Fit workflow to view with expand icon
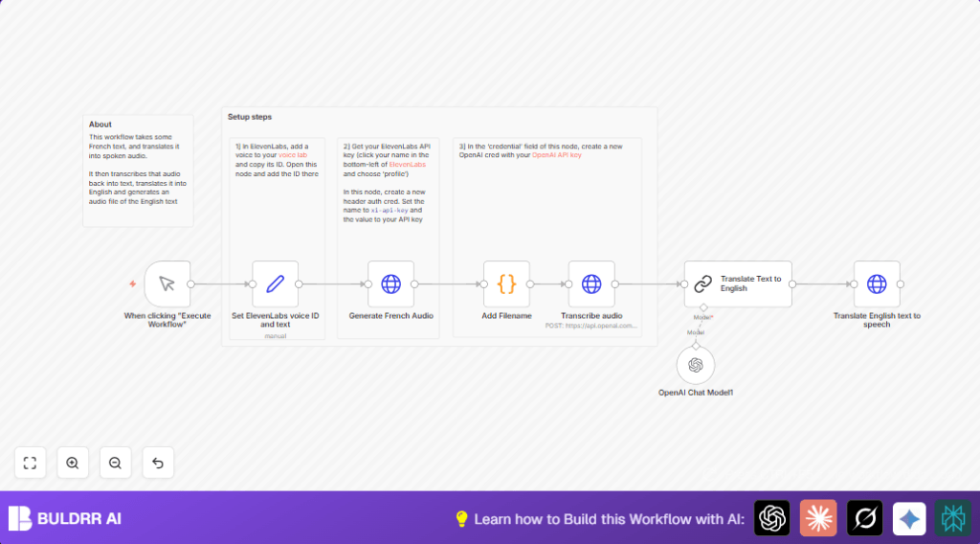The width and height of the screenshot is (980, 544). coord(30,463)
